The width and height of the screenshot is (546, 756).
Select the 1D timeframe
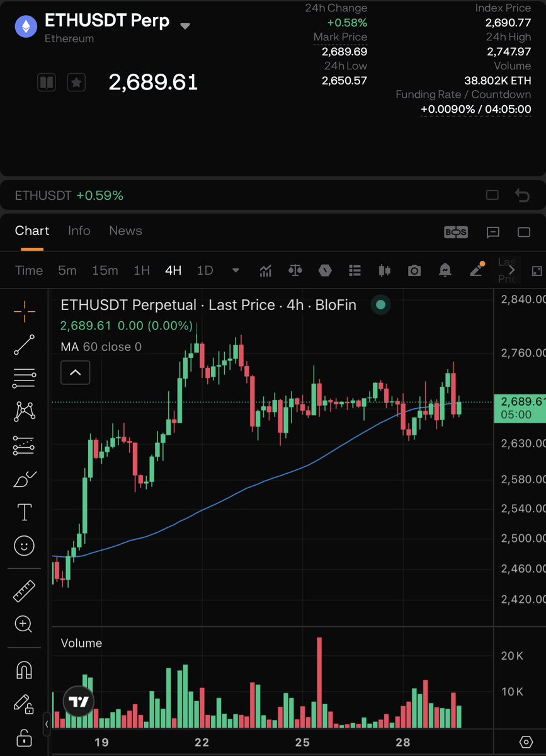pyautogui.click(x=205, y=270)
